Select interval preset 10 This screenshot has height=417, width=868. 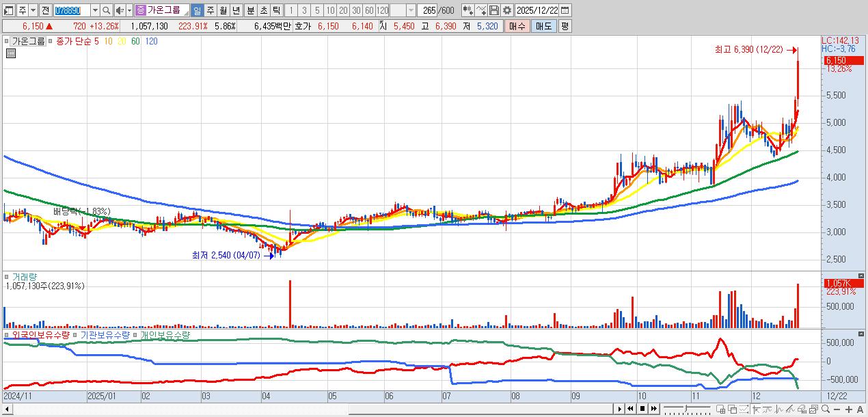330,10
